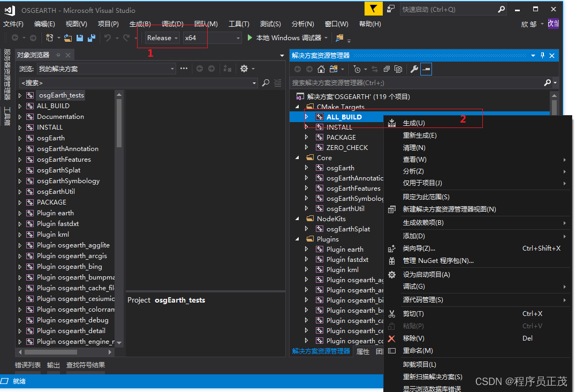Start the local Windows debugger (green play)
The image size is (576, 392).
(x=250, y=38)
